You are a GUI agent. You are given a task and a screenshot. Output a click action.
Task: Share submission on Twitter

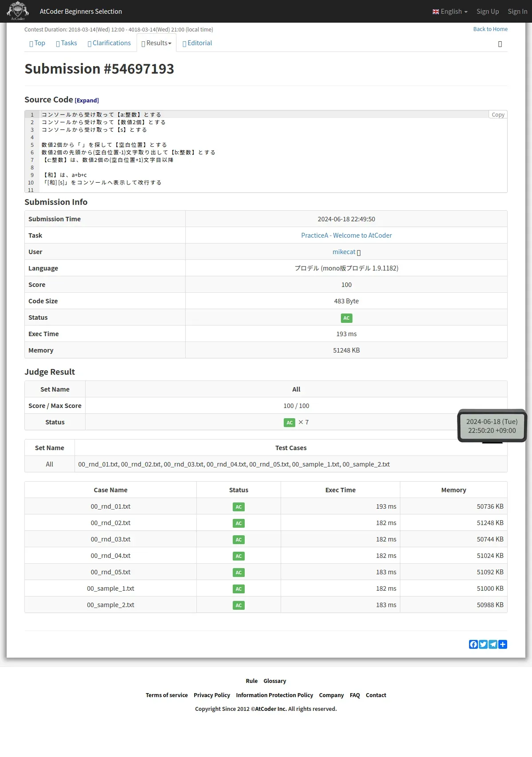[x=483, y=644]
